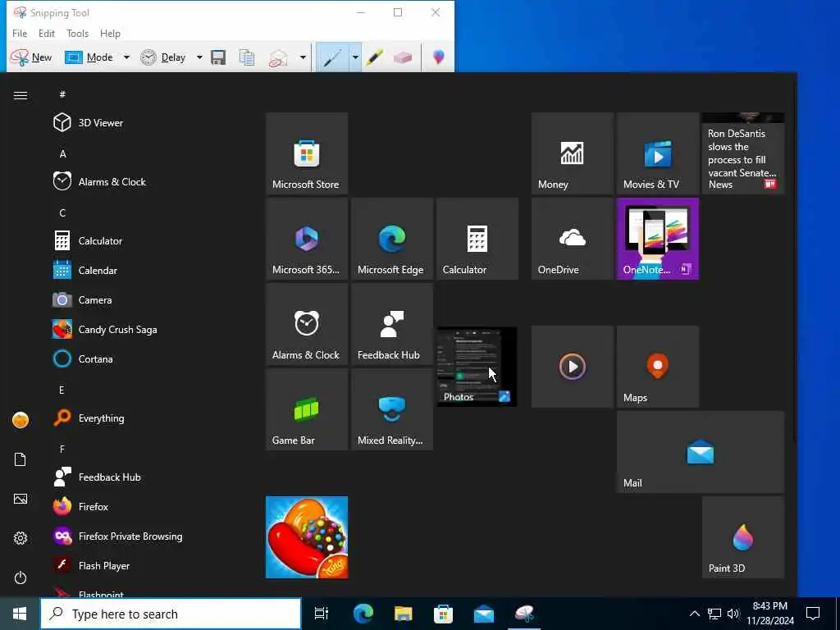Open the Mode button in Snipping Tool
Image resolution: width=840 pixels, height=630 pixels.
pos(89,57)
